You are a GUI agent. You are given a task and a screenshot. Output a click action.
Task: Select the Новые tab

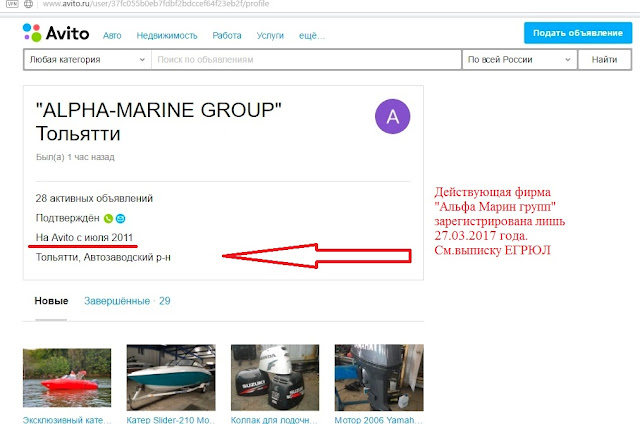(x=51, y=301)
